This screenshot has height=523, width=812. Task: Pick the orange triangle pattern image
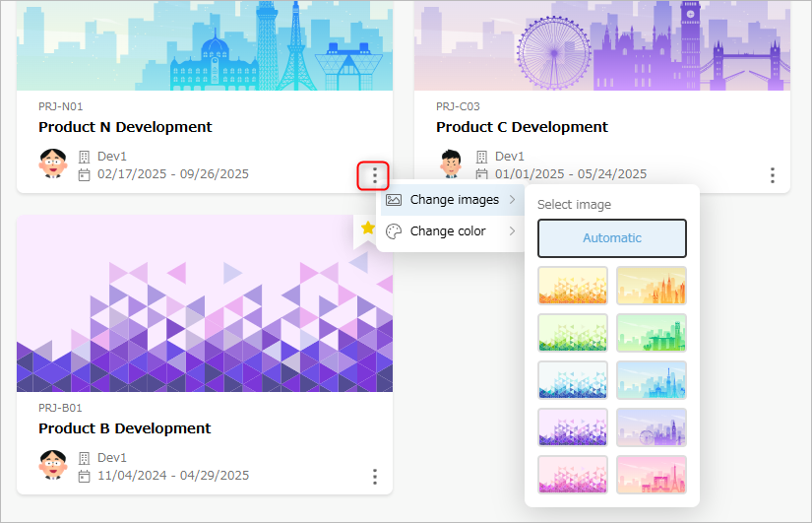[573, 285]
